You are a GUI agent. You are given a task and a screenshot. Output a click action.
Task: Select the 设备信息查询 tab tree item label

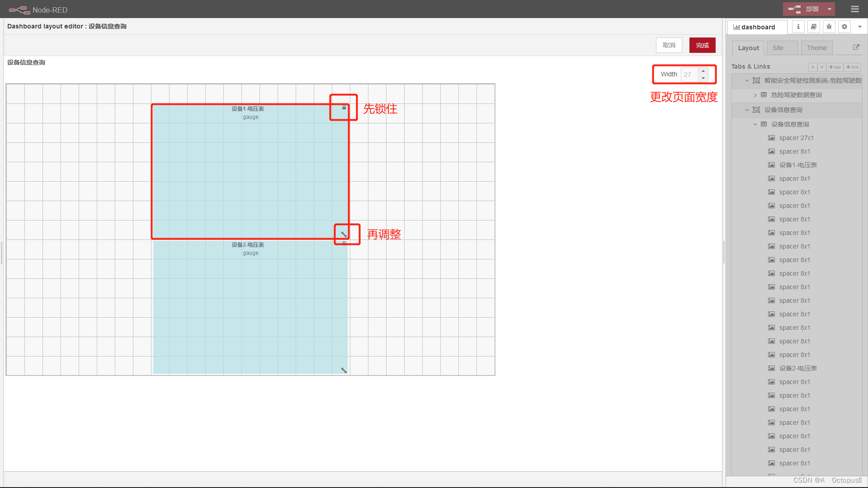[x=783, y=110]
